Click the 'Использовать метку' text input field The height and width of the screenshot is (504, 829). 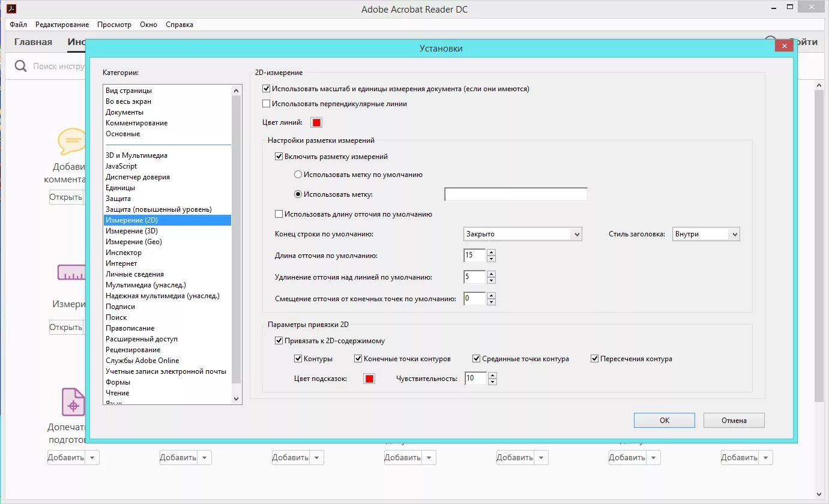[516, 194]
